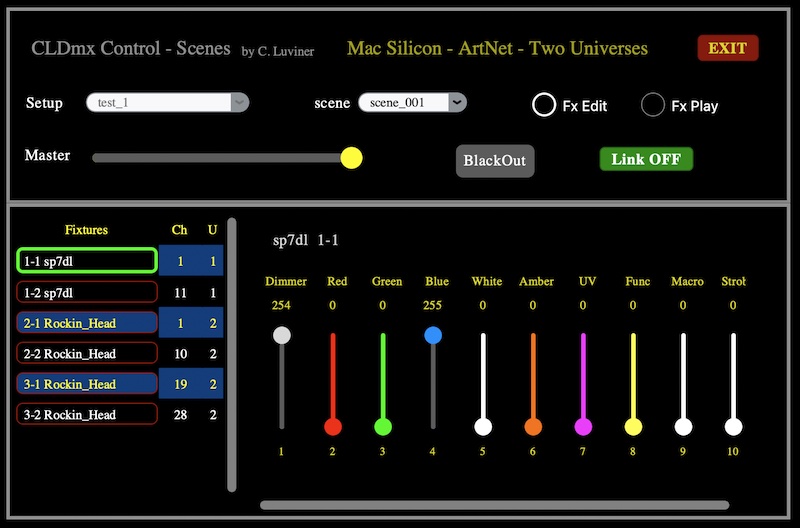
Task: Click the Master label
Action: tap(47, 155)
